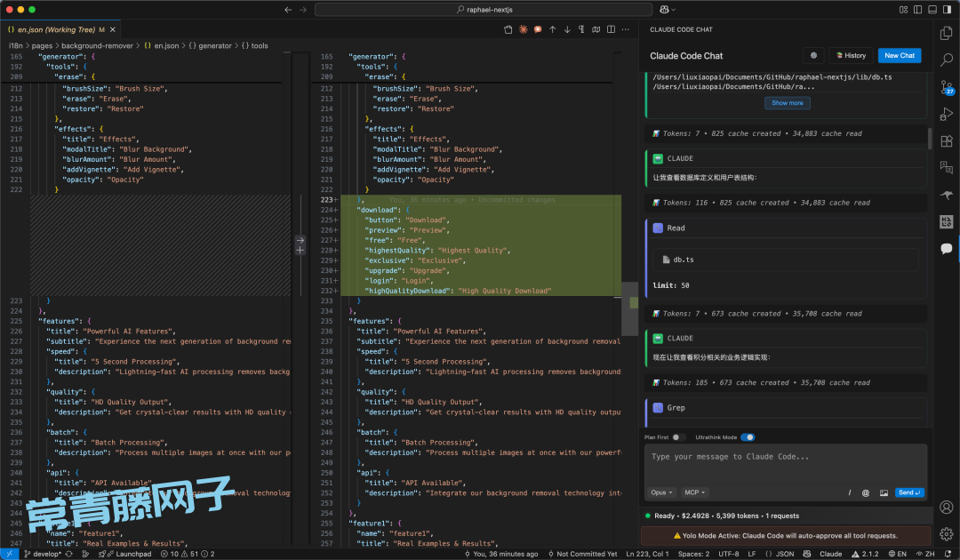Open errors and warnings problems indicator
960x560 pixels.
(188, 554)
